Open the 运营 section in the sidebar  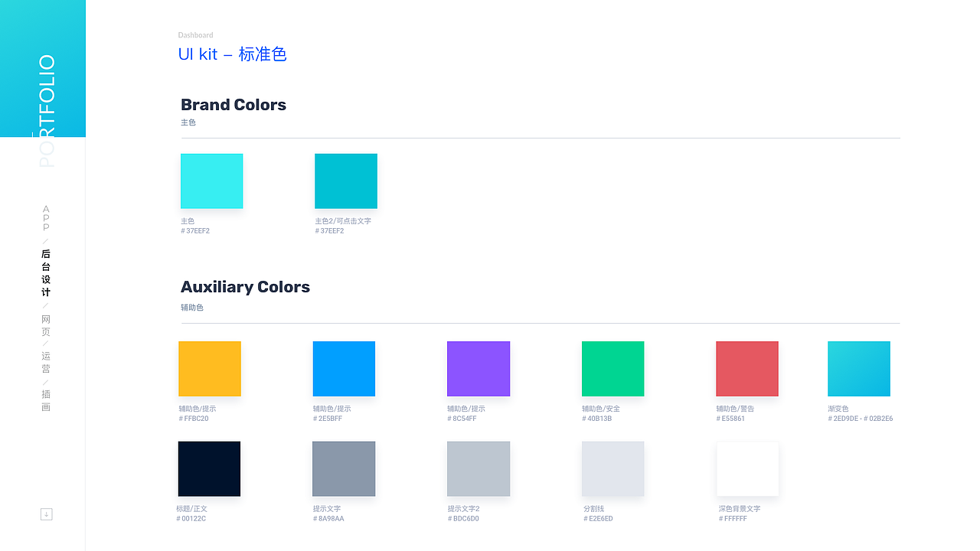point(45,361)
